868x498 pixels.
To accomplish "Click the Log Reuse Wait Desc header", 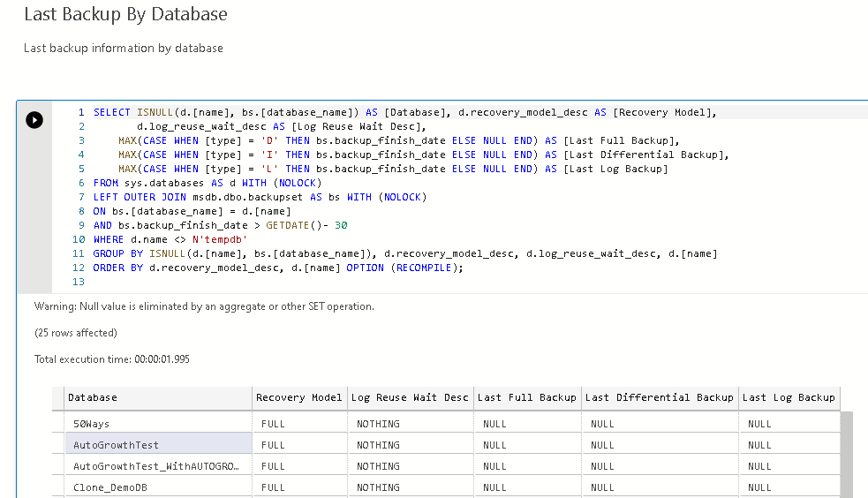I will pos(410,397).
